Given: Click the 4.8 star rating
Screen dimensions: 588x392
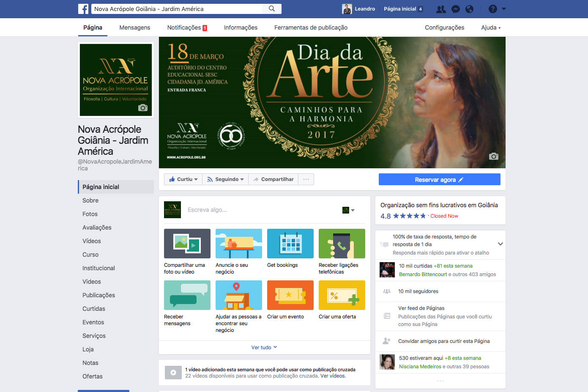Looking at the screenshot, I should (x=403, y=216).
